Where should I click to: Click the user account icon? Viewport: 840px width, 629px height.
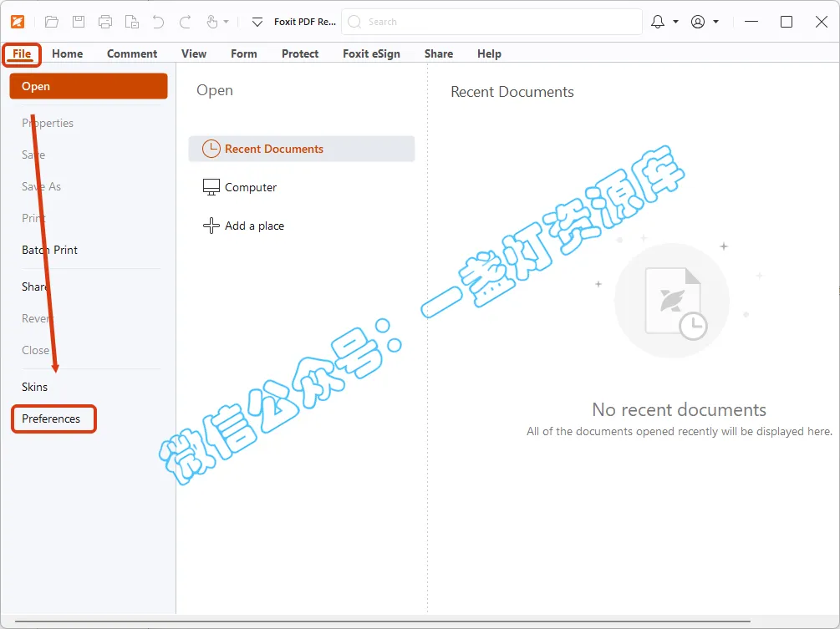click(x=698, y=22)
